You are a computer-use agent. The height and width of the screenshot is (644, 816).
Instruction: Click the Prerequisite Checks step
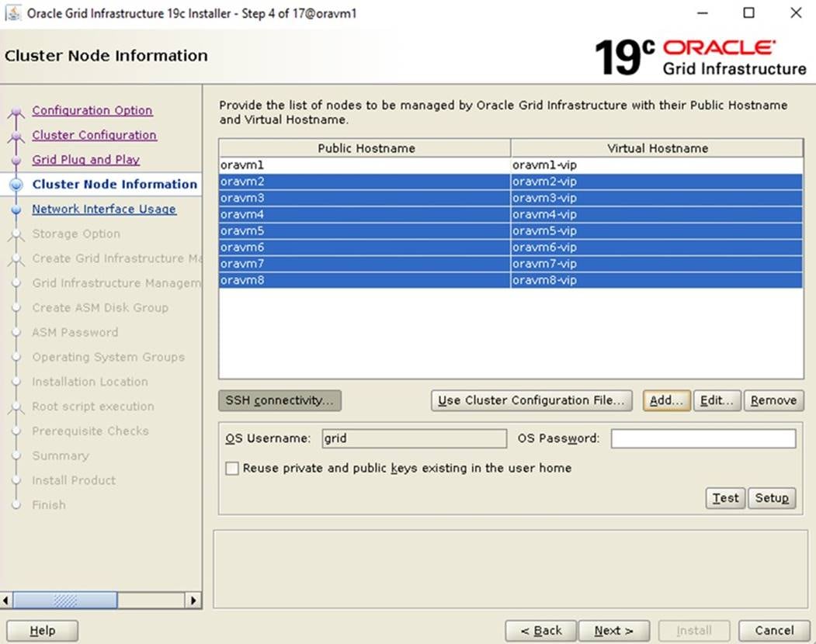(91, 431)
